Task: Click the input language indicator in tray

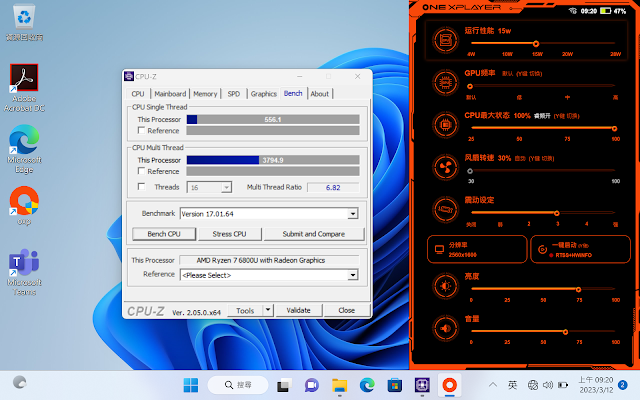Action: [x=512, y=385]
